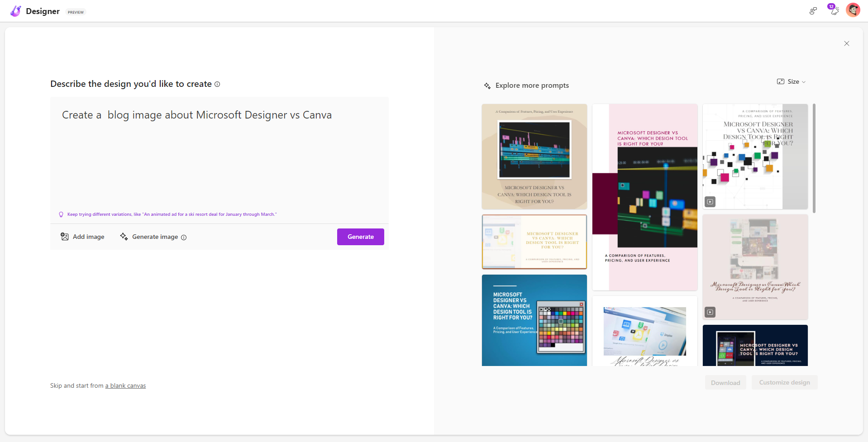The height and width of the screenshot is (442, 868).
Task: Click the 'Keep trying different variations' tip text
Action: click(172, 214)
